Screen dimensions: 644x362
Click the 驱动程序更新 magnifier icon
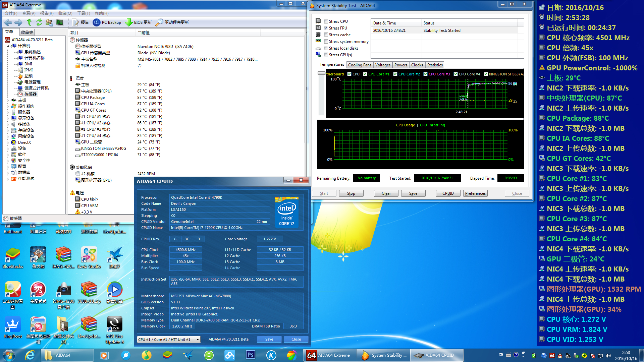159,22
